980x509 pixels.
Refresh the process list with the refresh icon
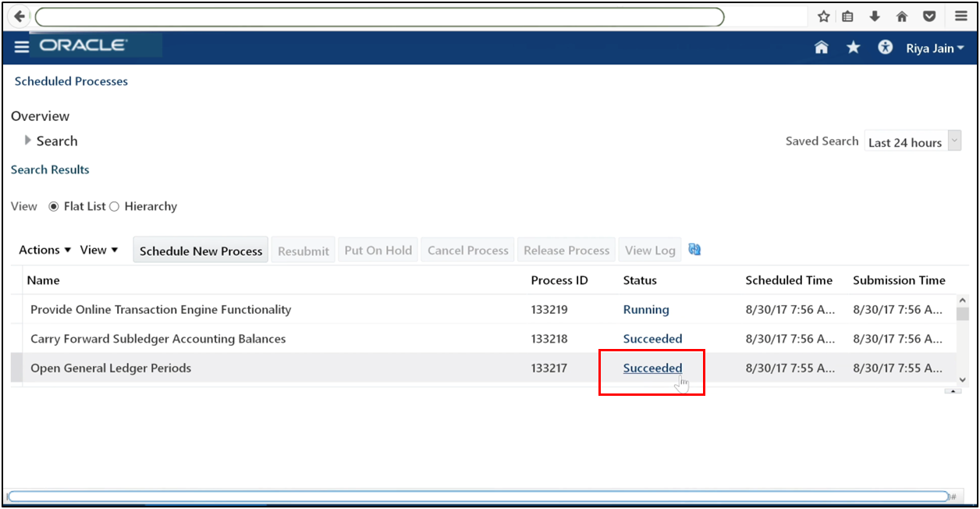tap(694, 249)
